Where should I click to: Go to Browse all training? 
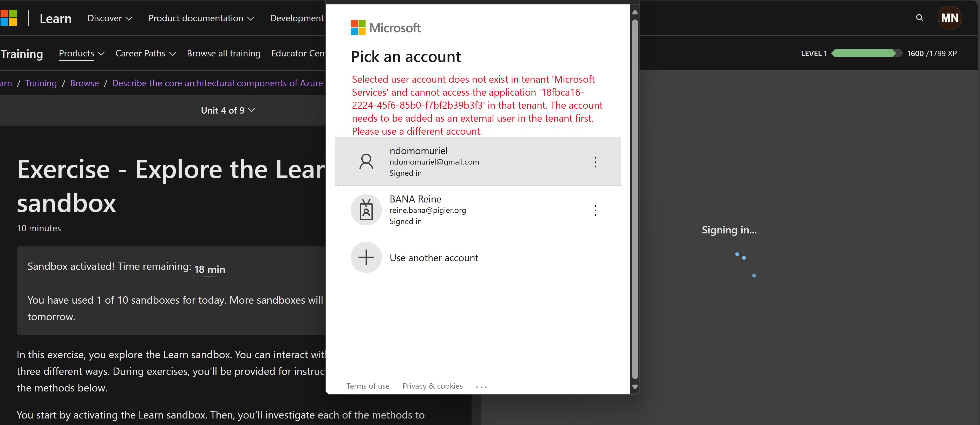point(224,53)
